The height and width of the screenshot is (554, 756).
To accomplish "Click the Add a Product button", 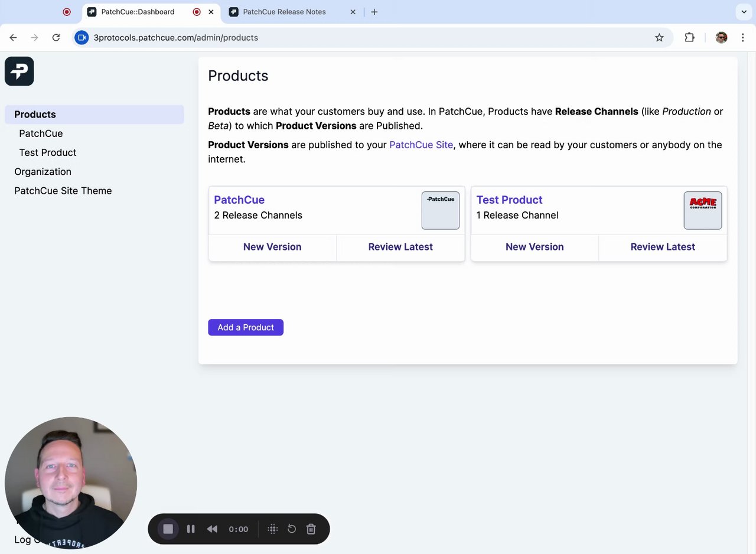I will [246, 327].
